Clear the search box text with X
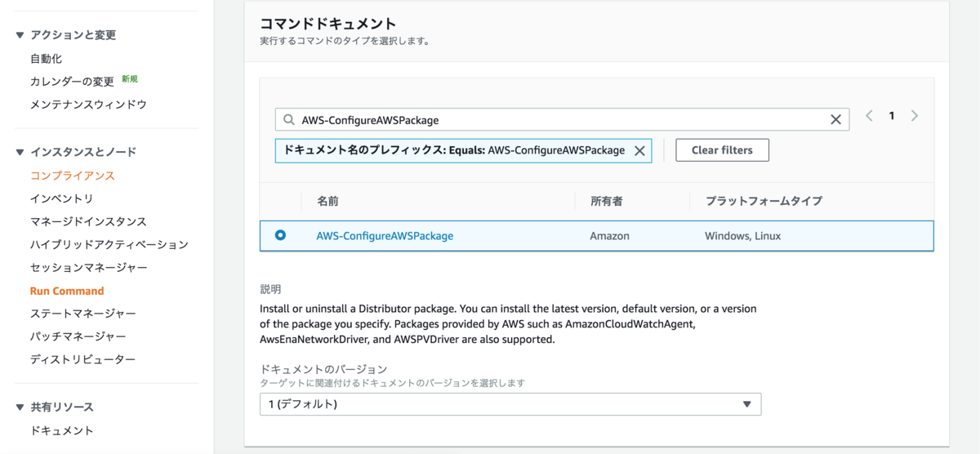Viewport: 980px width, 454px height. pyautogui.click(x=835, y=120)
